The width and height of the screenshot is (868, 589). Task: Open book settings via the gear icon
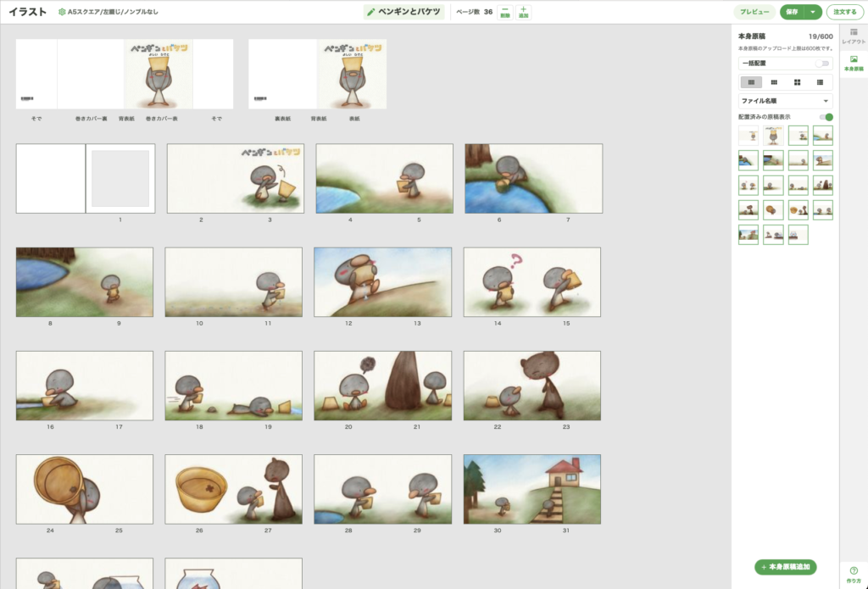click(62, 12)
